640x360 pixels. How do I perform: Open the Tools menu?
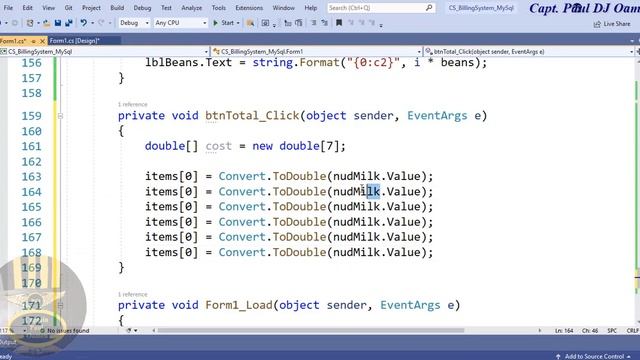click(218, 8)
